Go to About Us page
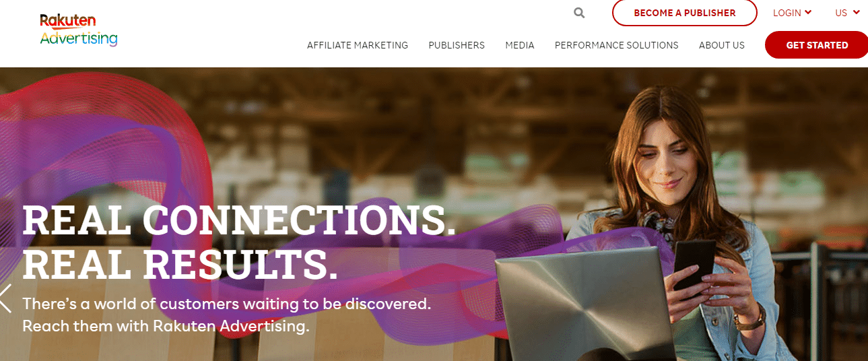 722,45
